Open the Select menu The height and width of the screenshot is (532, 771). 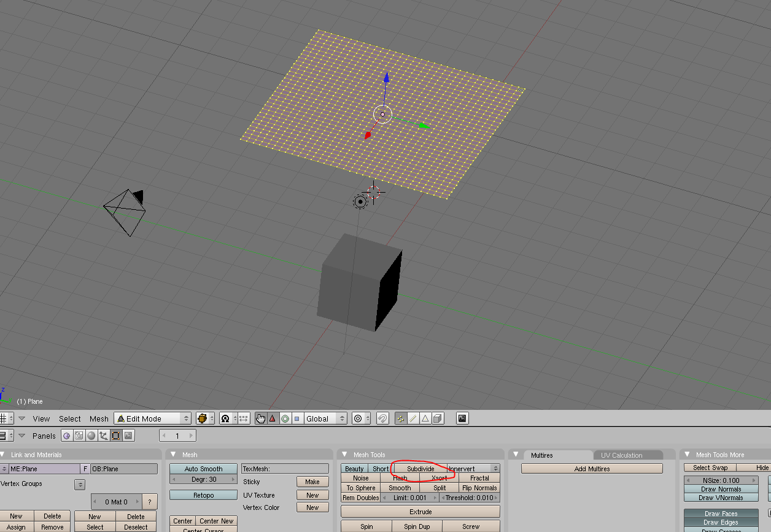[70, 418]
